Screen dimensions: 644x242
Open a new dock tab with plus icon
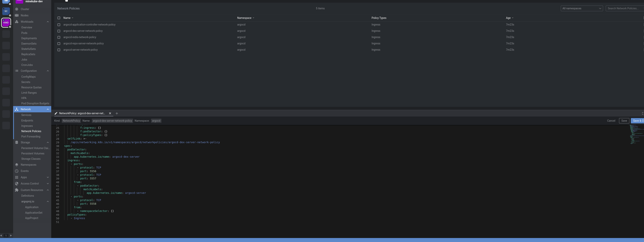click(117, 113)
